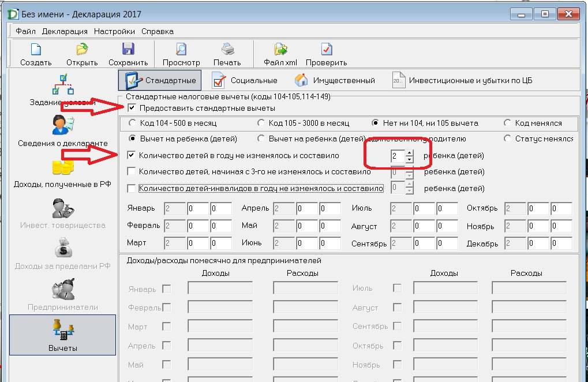588x382 pixels.
Task: Open Сведения о декларанте sidebar section
Action: [62, 130]
